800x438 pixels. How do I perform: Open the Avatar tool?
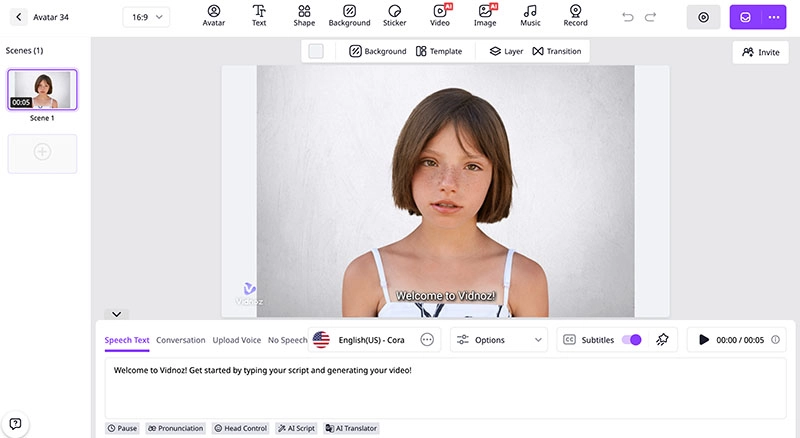[x=213, y=16]
